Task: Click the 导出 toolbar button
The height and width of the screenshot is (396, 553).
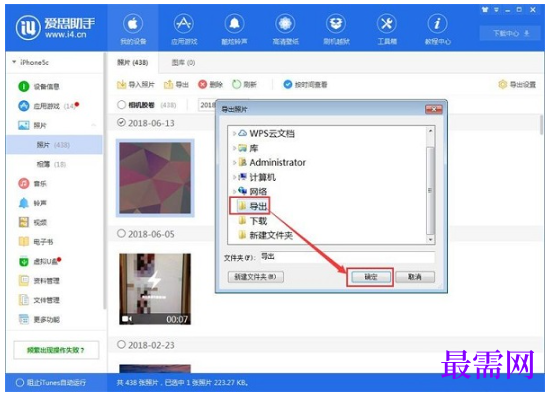Action: point(176,85)
